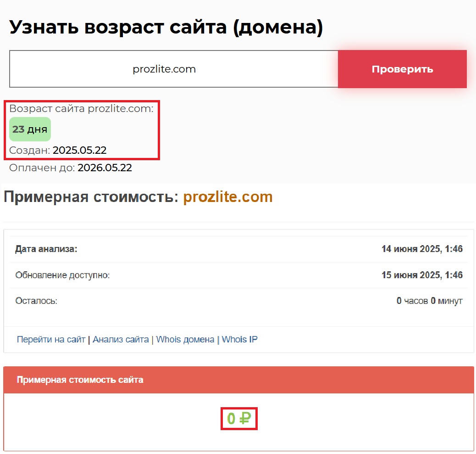Click the Осталось row label

point(36,301)
